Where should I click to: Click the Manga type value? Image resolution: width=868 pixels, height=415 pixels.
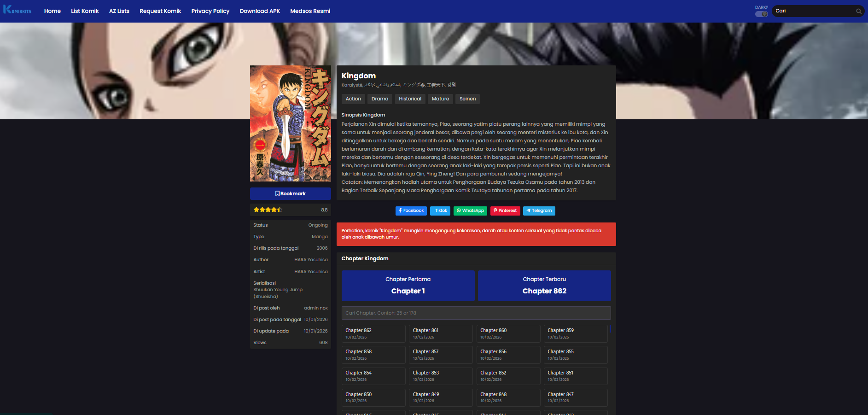pos(320,237)
